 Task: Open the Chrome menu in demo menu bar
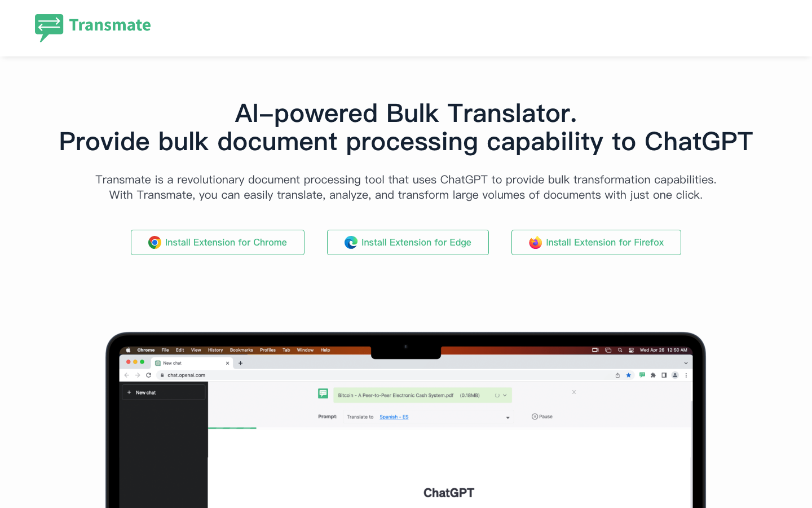[x=146, y=350]
